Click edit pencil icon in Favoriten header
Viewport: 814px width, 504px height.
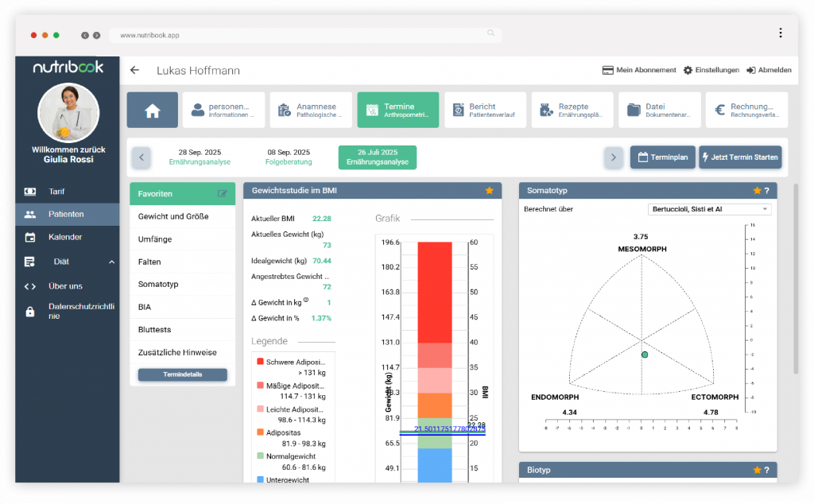pyautogui.click(x=223, y=193)
